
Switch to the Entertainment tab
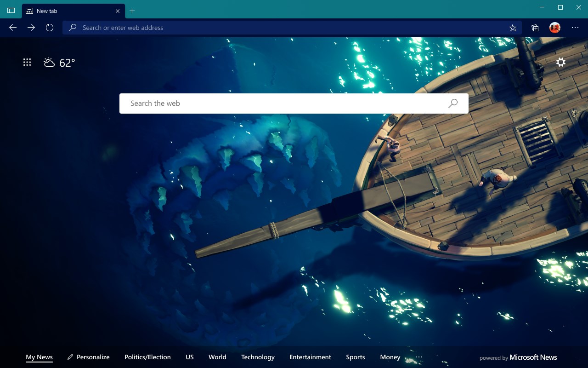[x=310, y=357]
